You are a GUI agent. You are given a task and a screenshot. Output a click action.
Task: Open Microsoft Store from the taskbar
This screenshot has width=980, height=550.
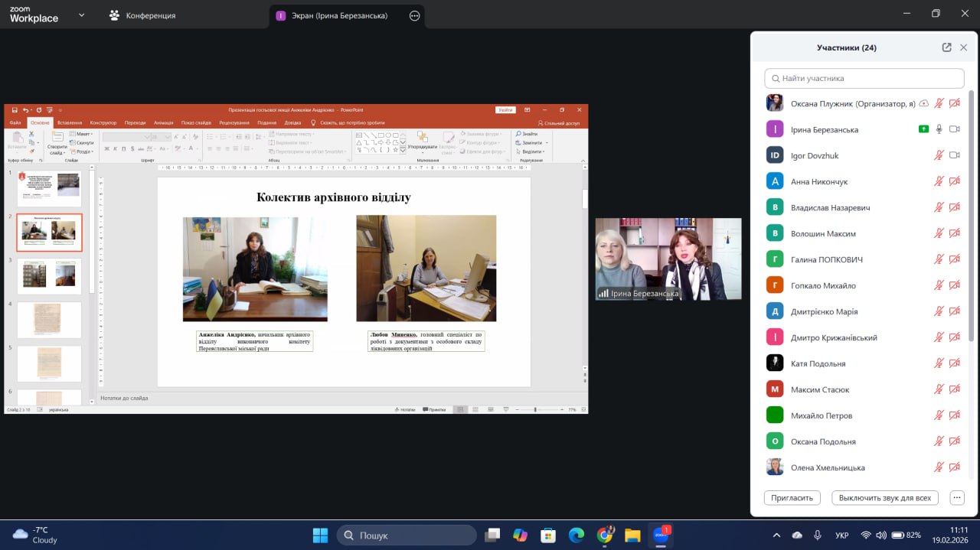pos(547,535)
